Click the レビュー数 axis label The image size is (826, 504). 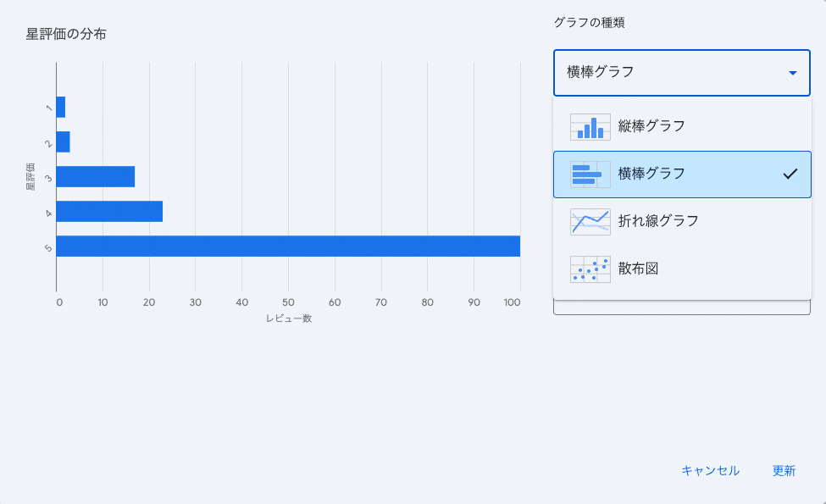[288, 318]
